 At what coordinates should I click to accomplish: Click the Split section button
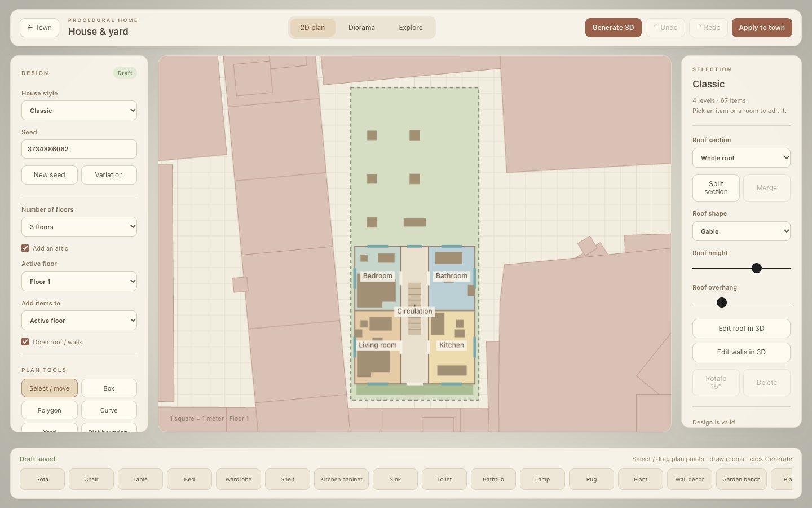point(716,188)
